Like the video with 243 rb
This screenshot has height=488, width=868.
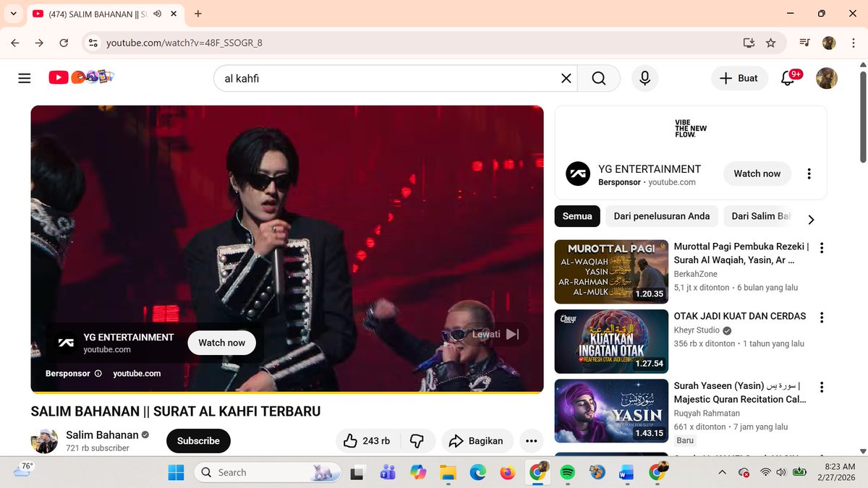pos(366,441)
